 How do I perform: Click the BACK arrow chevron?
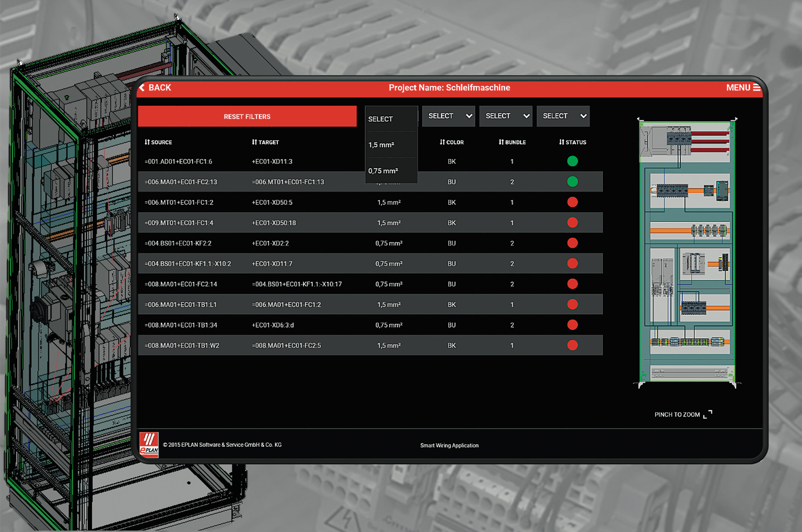click(x=143, y=88)
